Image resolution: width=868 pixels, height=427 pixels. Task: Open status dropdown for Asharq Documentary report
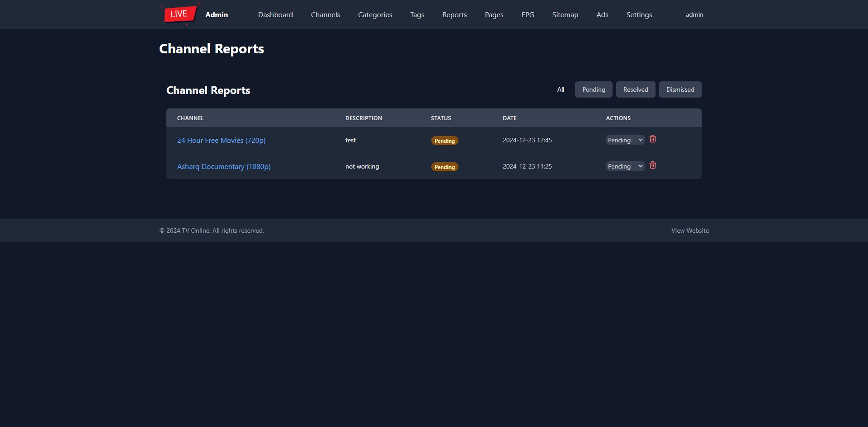pos(625,166)
